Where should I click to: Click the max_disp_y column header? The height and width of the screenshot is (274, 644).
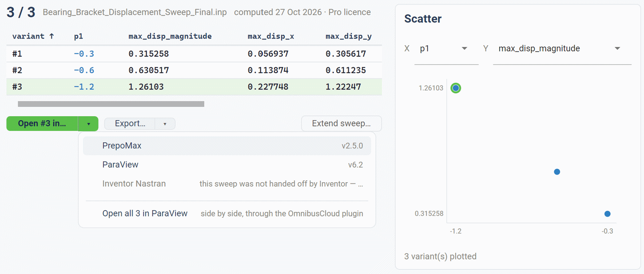(x=349, y=36)
